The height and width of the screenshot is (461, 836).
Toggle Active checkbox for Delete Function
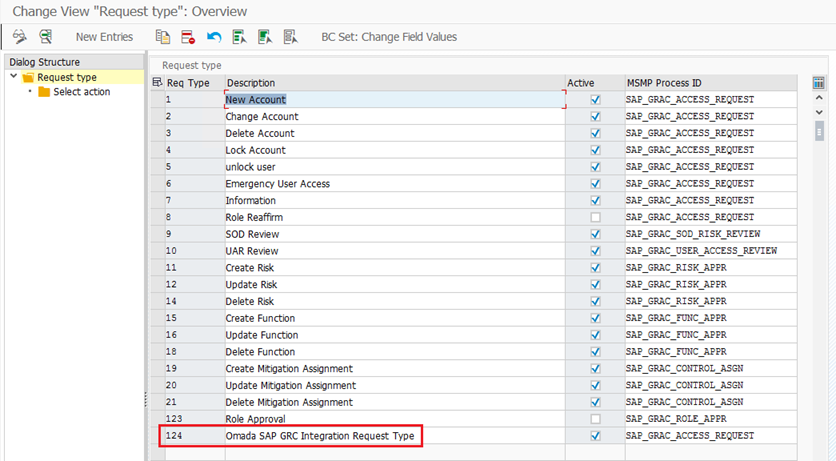pos(596,352)
